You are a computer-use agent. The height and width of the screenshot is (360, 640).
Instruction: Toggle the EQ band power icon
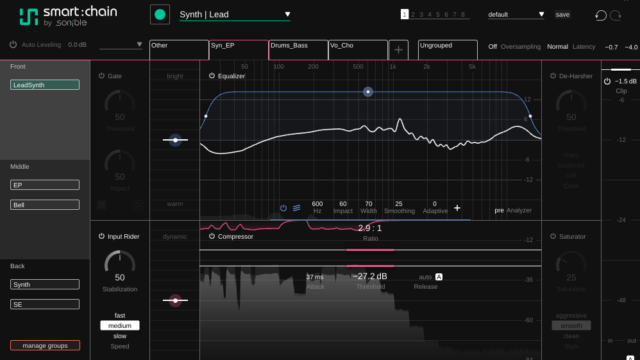tap(283, 208)
